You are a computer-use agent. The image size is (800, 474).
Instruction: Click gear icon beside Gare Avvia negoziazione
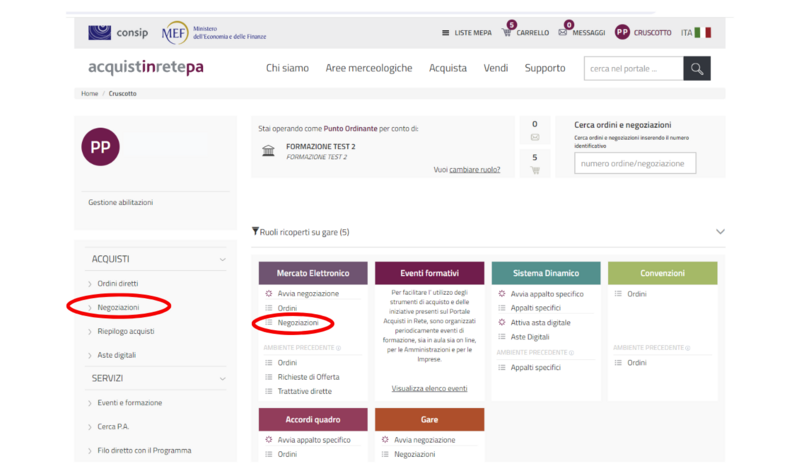pos(385,439)
